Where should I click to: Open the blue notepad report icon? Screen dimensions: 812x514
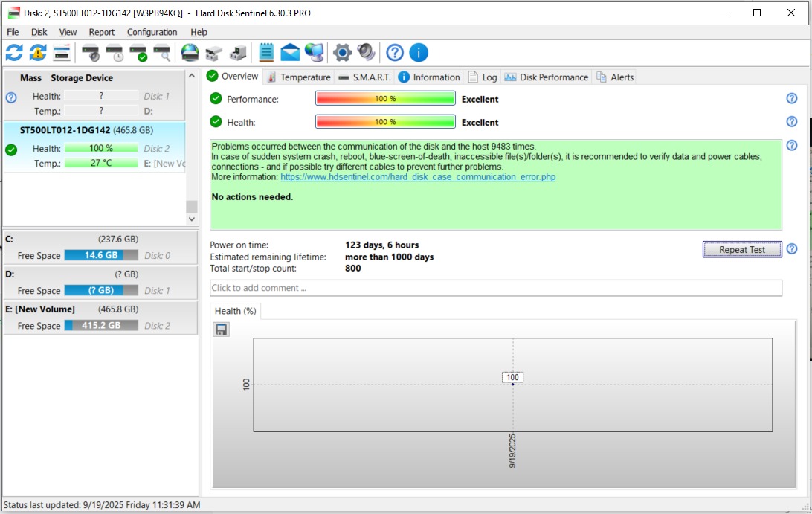[x=266, y=52]
